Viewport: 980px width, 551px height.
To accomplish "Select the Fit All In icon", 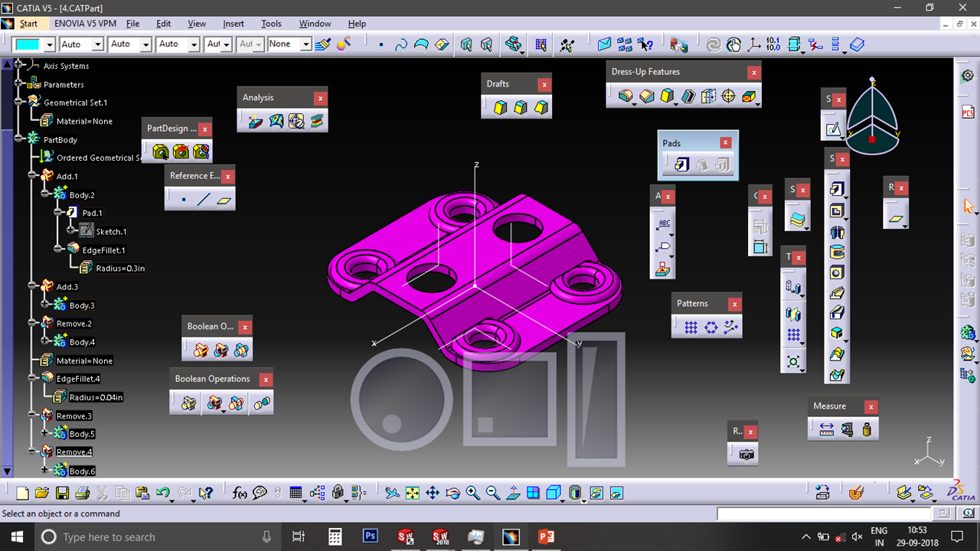I will tap(412, 493).
